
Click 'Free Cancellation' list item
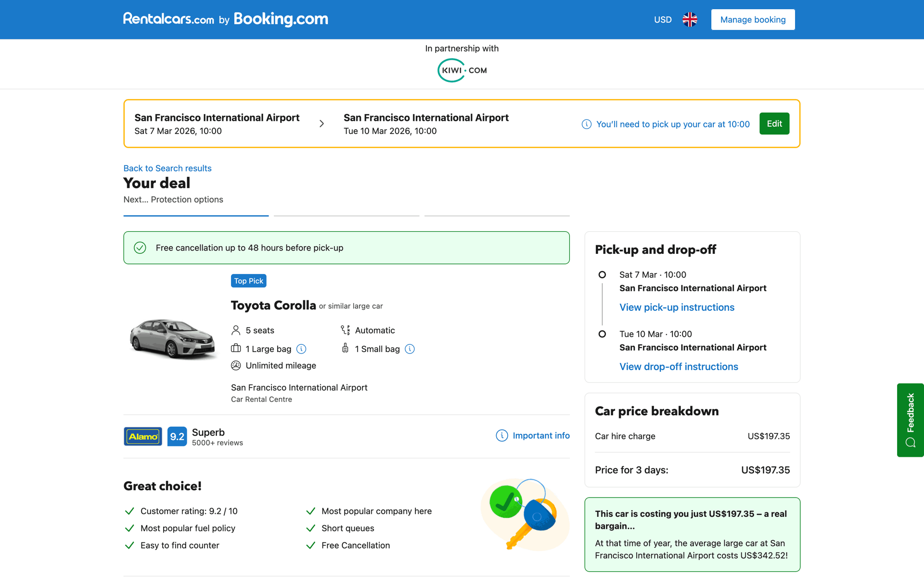pyautogui.click(x=356, y=545)
